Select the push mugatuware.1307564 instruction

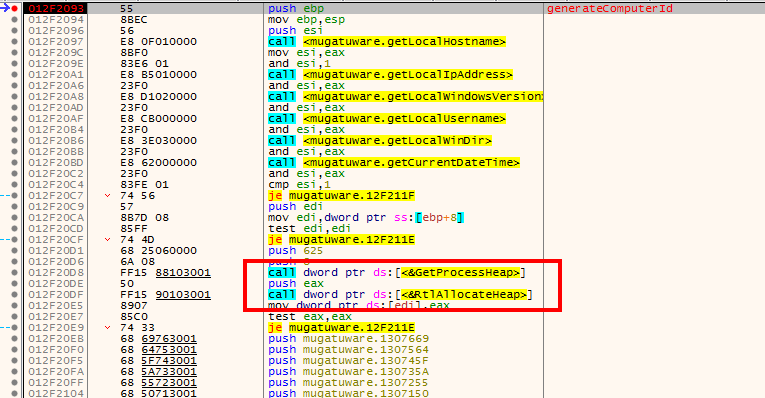(x=348, y=350)
